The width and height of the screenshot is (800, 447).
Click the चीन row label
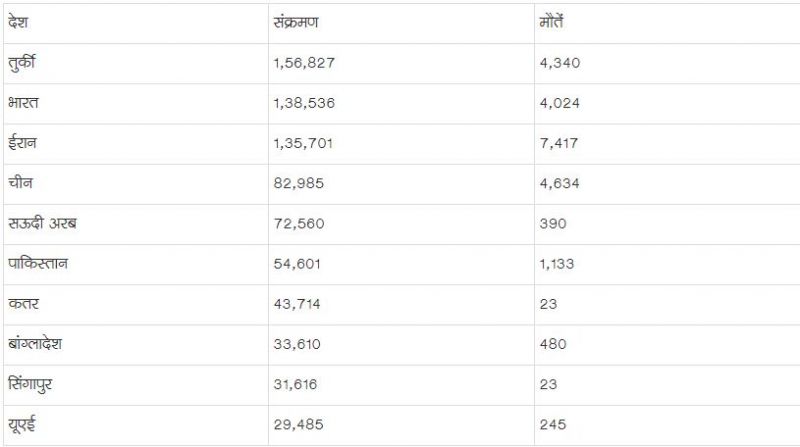[x=20, y=183]
